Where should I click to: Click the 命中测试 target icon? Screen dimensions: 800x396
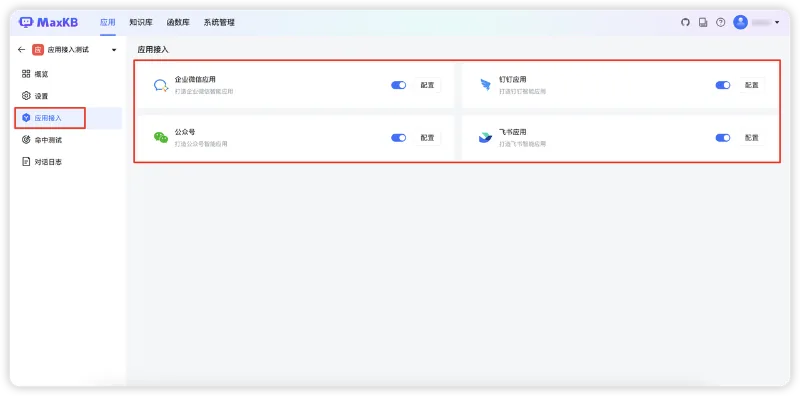tap(26, 140)
